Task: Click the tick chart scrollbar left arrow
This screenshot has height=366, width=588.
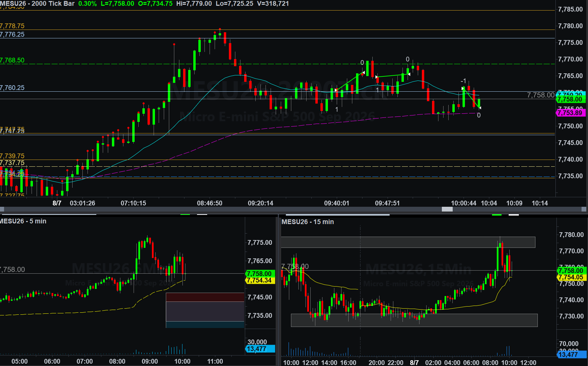Action: pos(2,209)
